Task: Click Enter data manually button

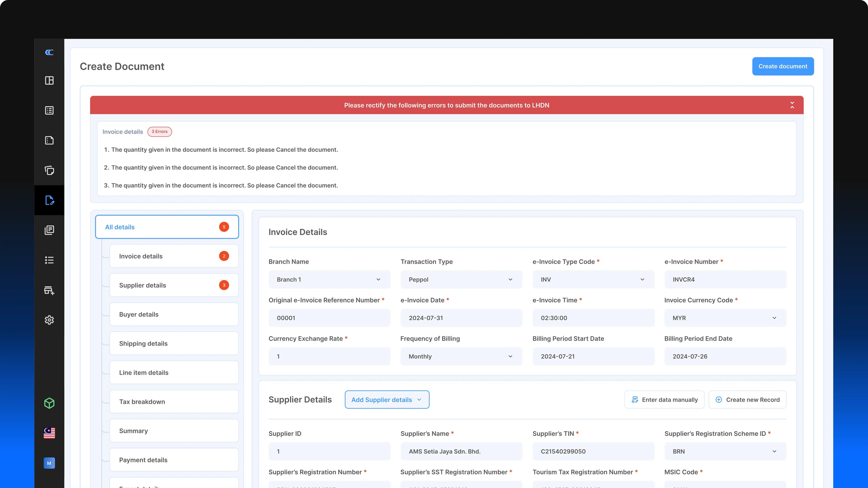Action: pos(664,400)
